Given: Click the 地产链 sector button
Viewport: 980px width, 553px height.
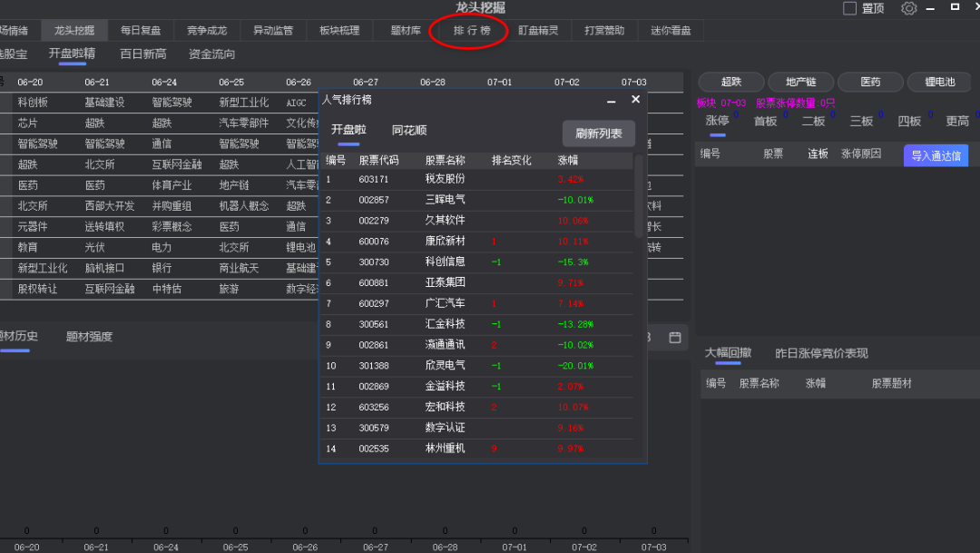Looking at the screenshot, I should pyautogui.click(x=800, y=82).
